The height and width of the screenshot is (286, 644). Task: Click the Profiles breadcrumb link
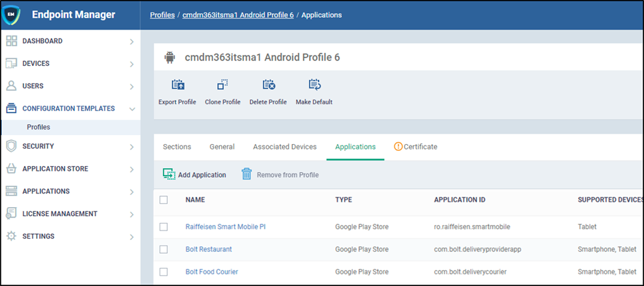[162, 15]
